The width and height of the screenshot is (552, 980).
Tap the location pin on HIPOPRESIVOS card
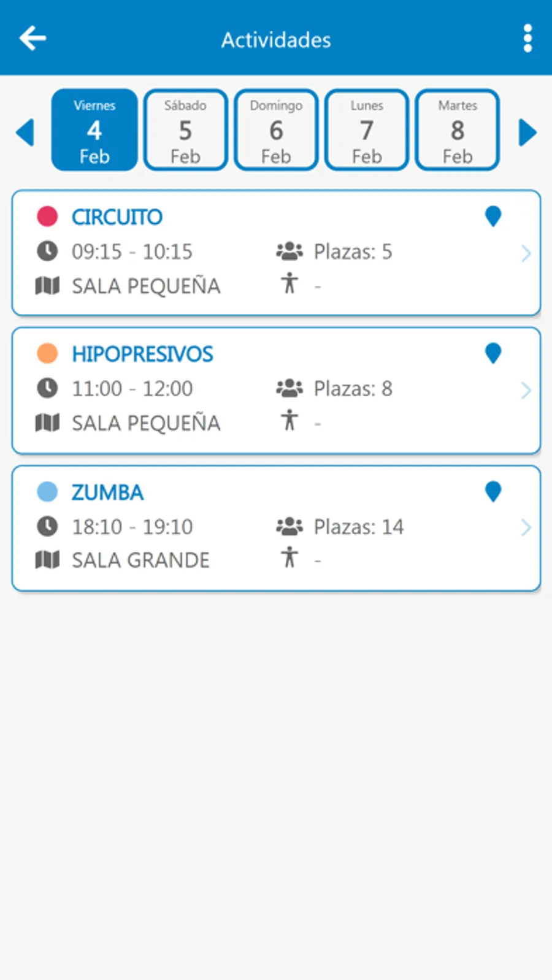[x=493, y=353]
